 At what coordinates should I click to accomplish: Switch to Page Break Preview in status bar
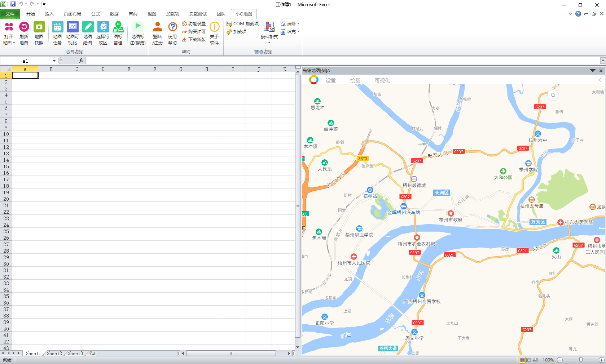pos(536,360)
